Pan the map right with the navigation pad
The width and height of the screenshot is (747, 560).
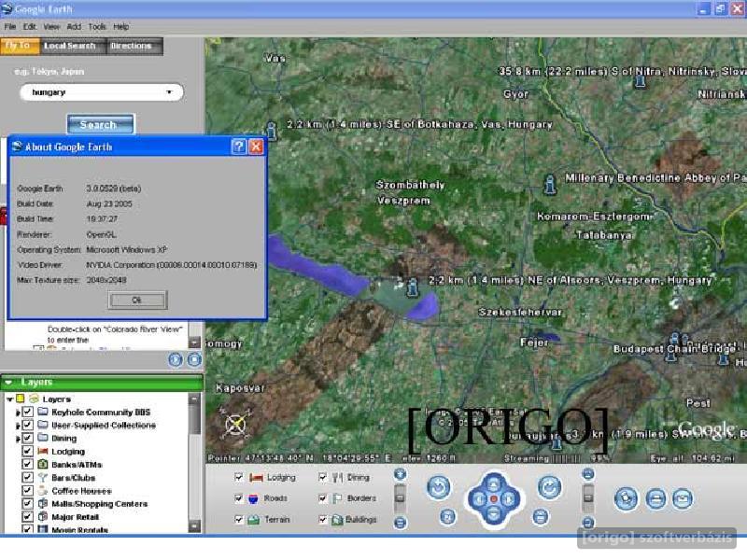[x=509, y=499]
